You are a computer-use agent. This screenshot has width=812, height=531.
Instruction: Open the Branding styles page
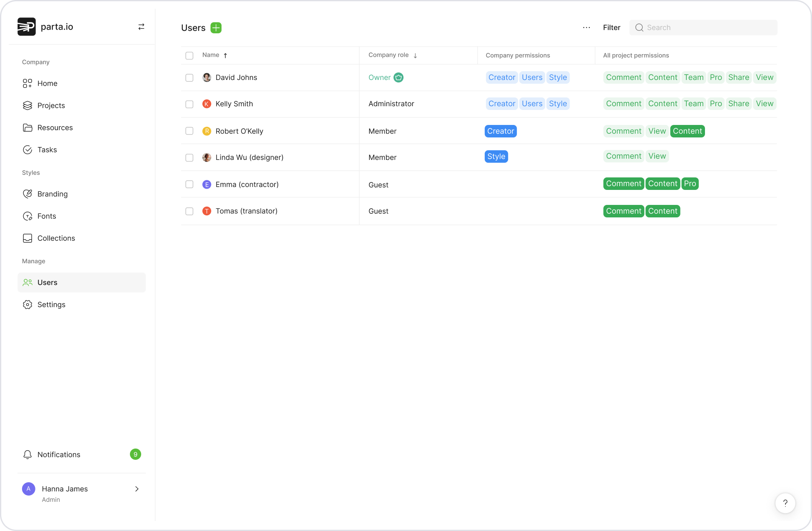point(52,194)
